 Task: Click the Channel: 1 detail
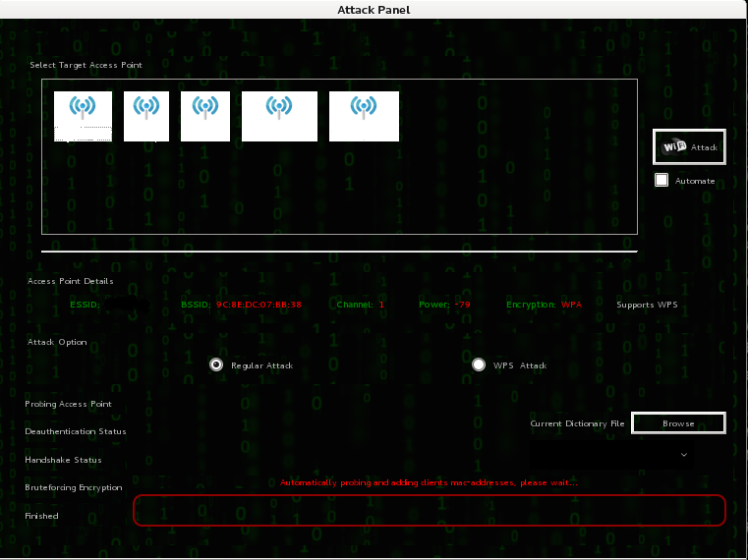[x=360, y=305]
